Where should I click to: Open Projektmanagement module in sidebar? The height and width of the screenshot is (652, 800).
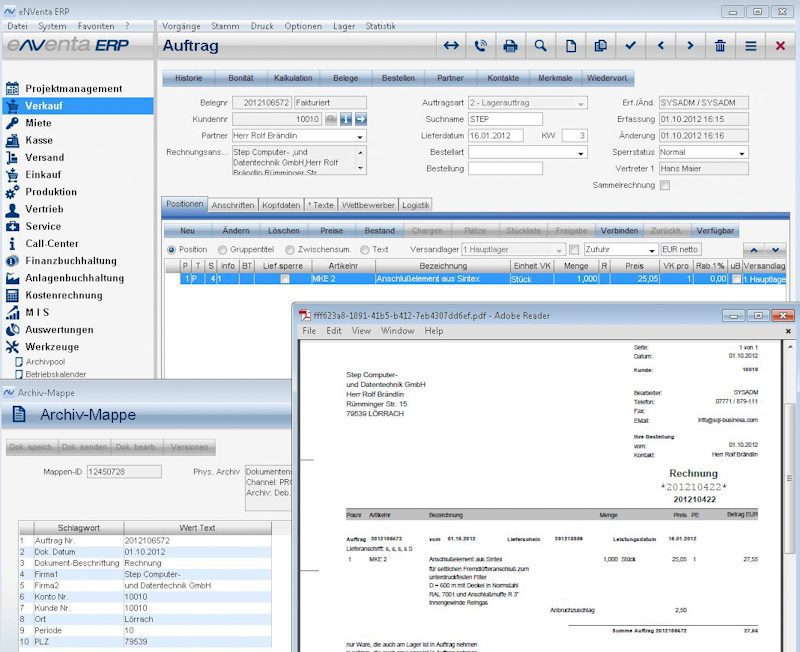point(73,88)
